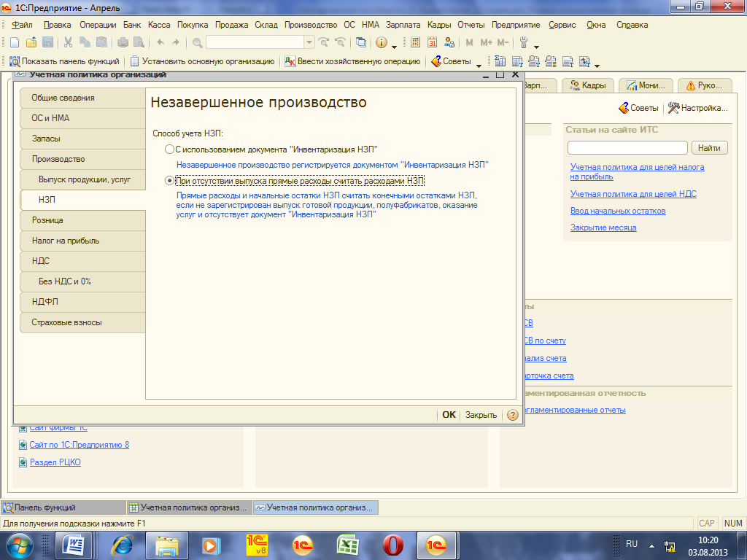Click Ввести хозяйственную операцию toolbar button
The height and width of the screenshot is (560, 747).
pyautogui.click(x=352, y=61)
